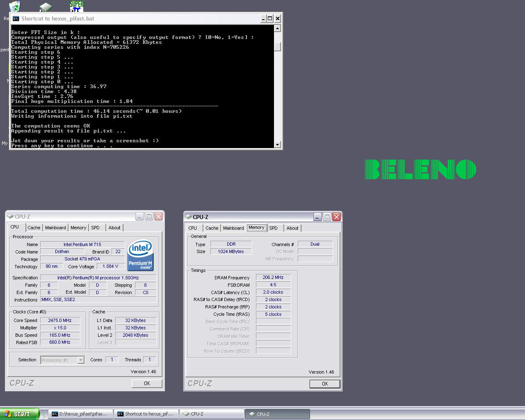Click OK button in left CPU-Z window
525x420 pixels.
[x=147, y=383]
